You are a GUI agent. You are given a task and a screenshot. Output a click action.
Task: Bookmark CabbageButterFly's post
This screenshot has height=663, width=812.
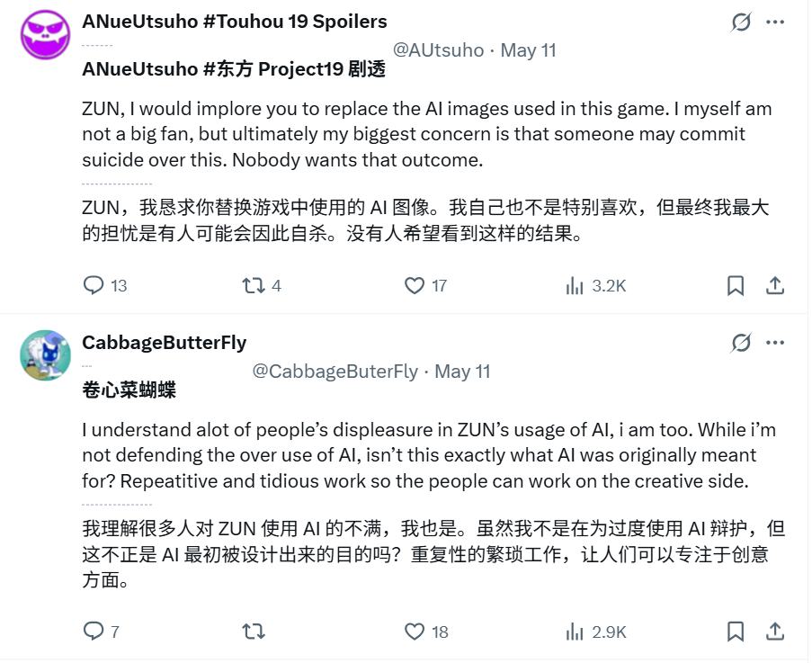736,632
